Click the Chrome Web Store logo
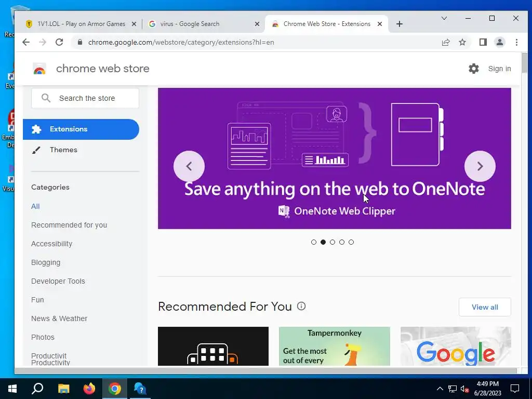 coord(39,69)
